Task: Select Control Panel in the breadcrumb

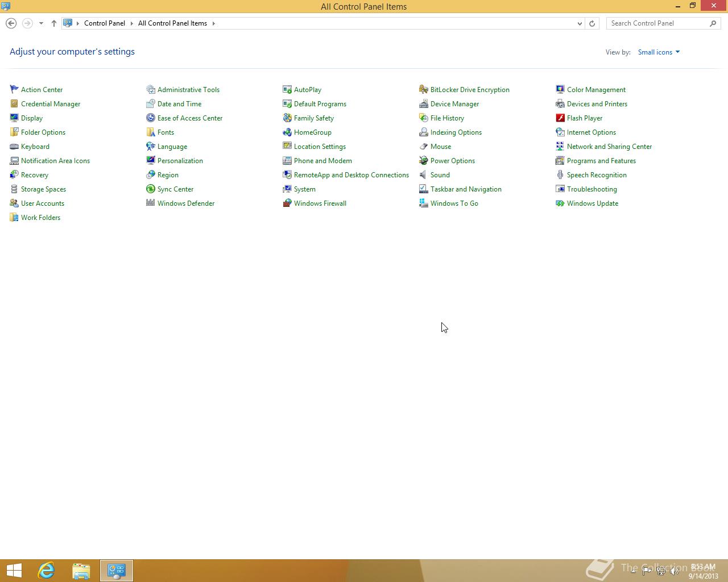Action: [x=105, y=23]
